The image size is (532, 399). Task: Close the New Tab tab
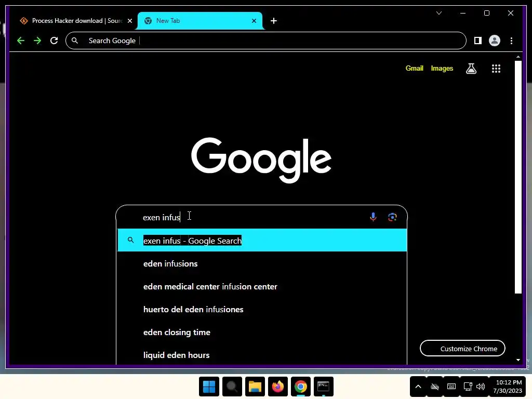click(254, 21)
